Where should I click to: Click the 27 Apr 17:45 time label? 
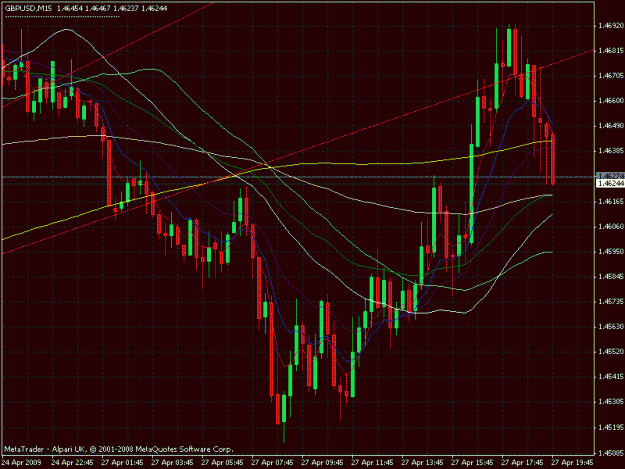coord(522,463)
